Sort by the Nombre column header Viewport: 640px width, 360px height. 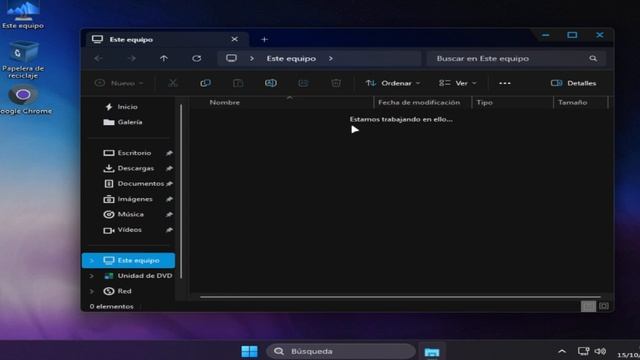coord(224,102)
